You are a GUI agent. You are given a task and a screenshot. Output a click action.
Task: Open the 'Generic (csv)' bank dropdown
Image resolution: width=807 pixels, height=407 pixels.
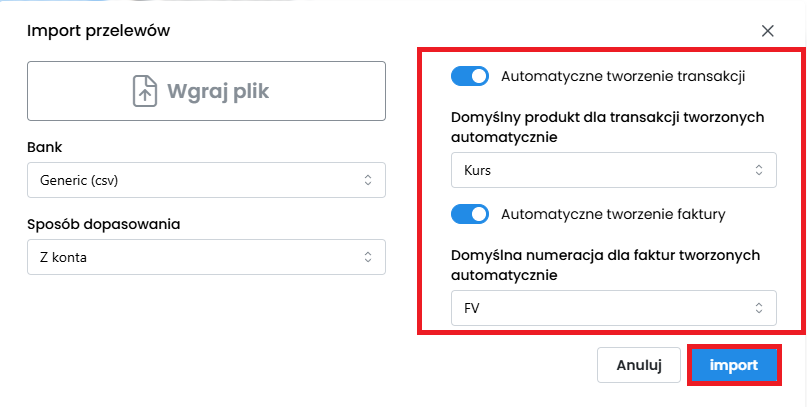coord(205,180)
